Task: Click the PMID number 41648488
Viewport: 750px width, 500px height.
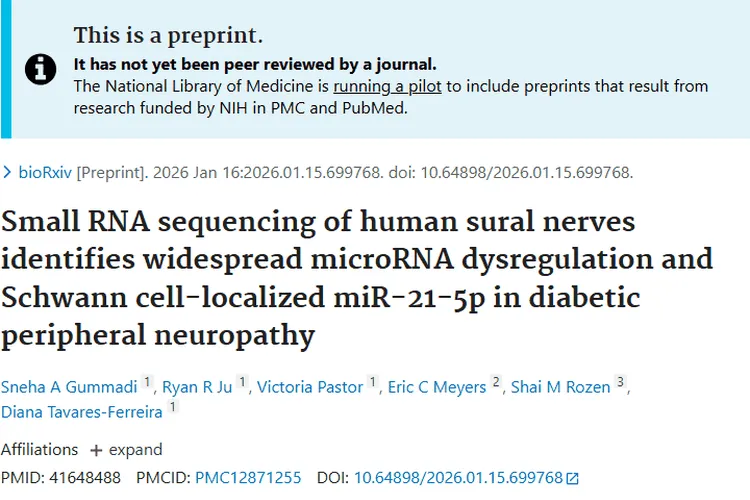Action: (84, 478)
